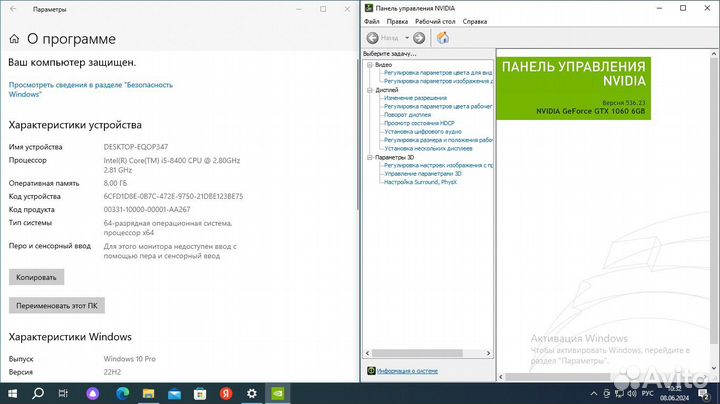
Task: Open the Файл menu
Action: click(x=372, y=21)
